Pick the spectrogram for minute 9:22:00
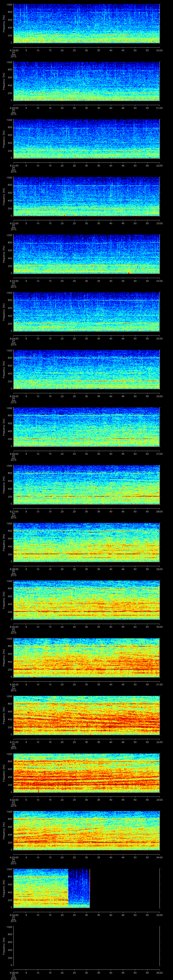Screen dimensions: 173x980 coord(87,197)
